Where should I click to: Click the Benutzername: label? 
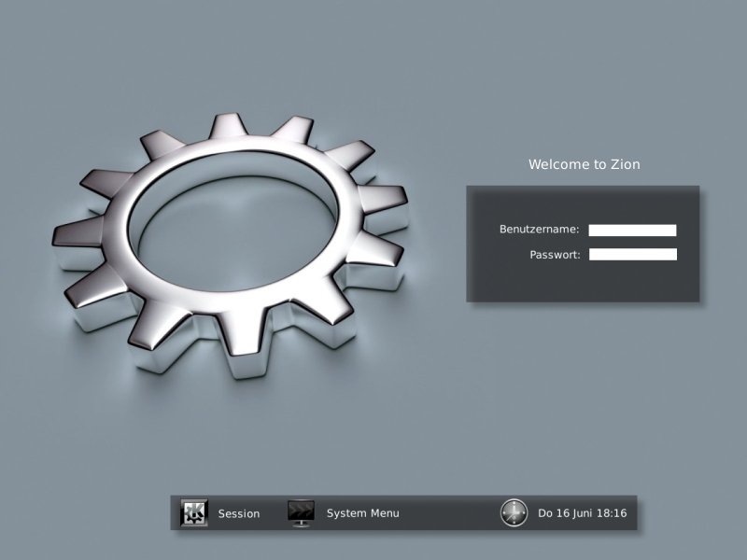pos(540,229)
